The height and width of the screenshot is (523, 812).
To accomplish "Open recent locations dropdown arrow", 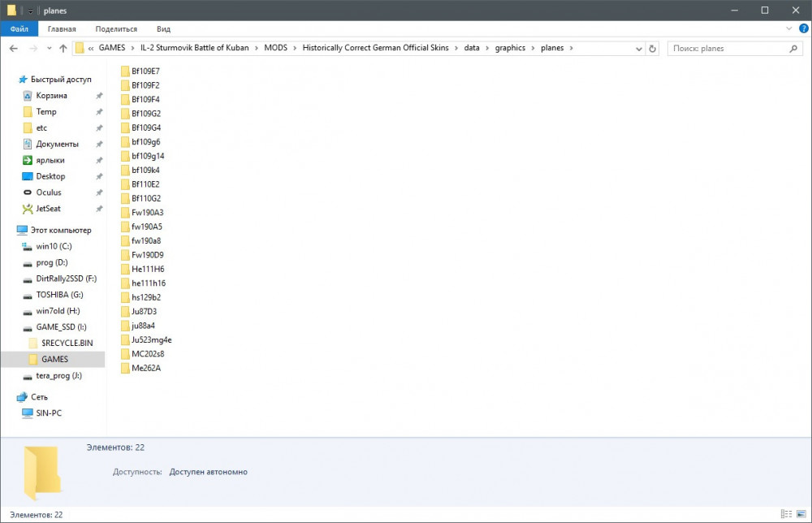I will click(x=50, y=48).
